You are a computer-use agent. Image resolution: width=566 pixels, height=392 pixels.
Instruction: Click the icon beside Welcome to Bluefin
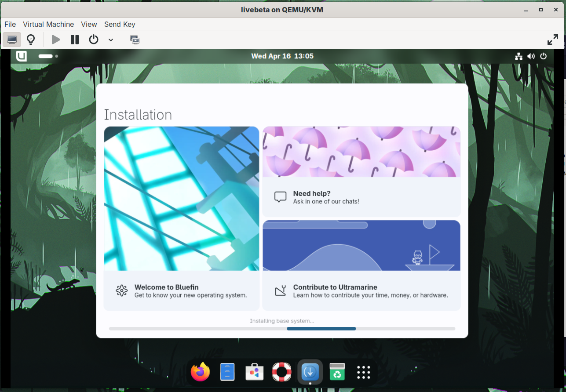pyautogui.click(x=121, y=290)
